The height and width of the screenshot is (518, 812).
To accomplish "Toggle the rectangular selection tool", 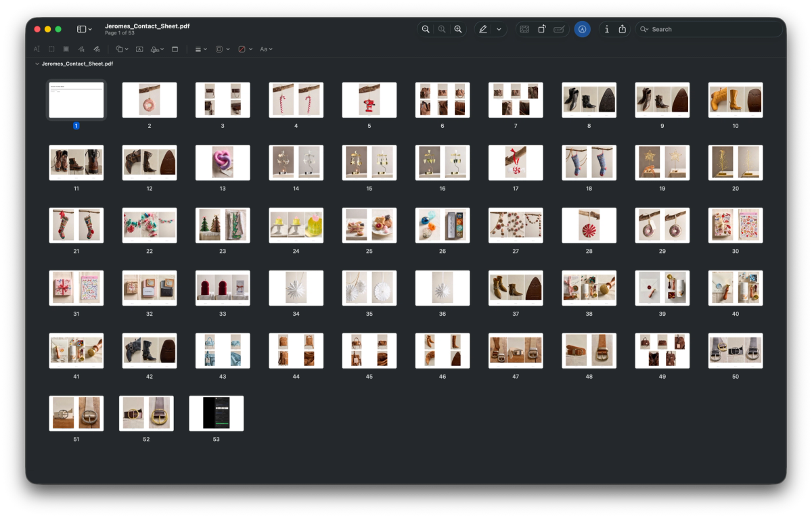I will [51, 49].
